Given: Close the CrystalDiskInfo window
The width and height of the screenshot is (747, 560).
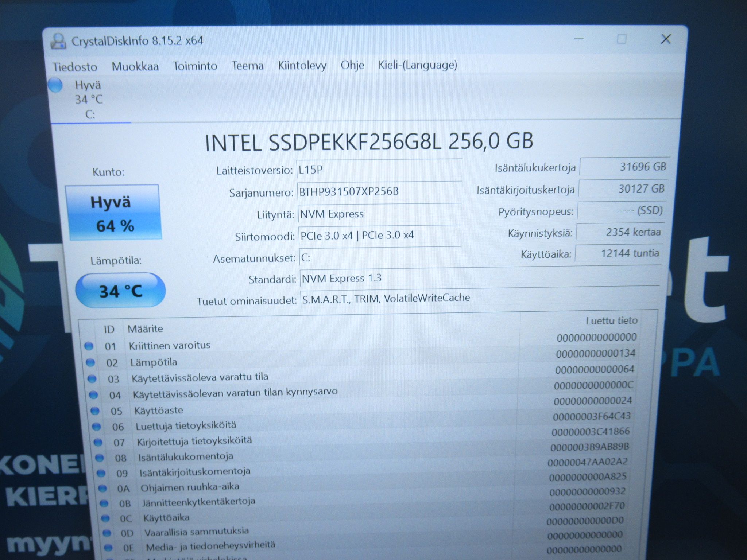Looking at the screenshot, I should coord(666,39).
